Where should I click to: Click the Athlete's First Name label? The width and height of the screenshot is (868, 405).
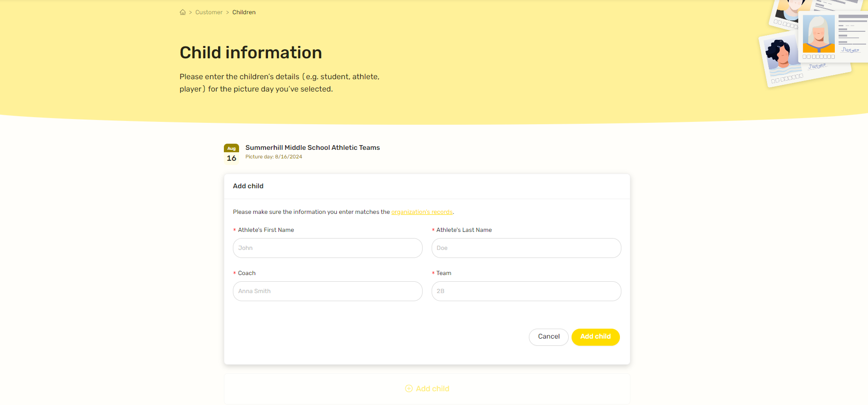266,230
